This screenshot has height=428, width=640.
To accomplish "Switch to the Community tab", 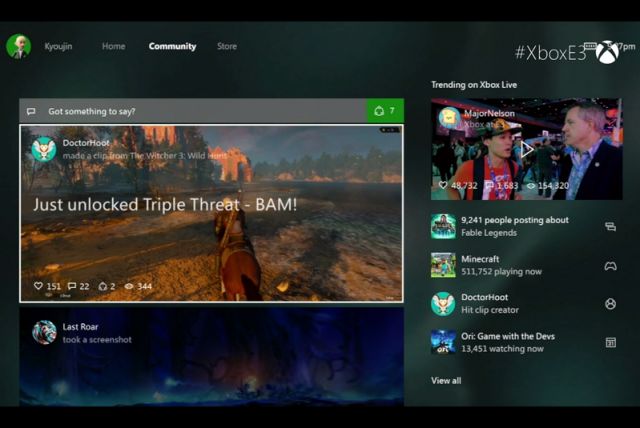I will click(x=172, y=46).
